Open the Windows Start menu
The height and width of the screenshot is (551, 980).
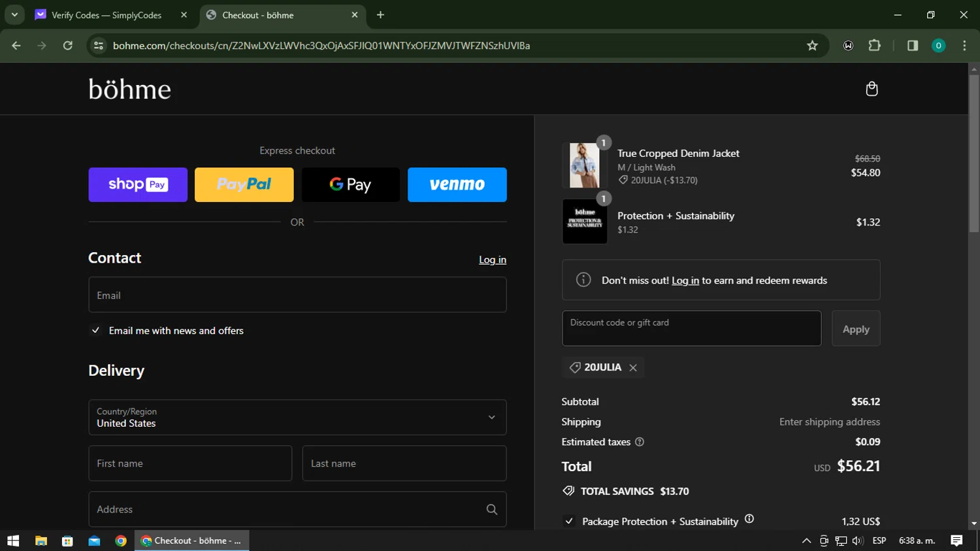click(x=13, y=541)
